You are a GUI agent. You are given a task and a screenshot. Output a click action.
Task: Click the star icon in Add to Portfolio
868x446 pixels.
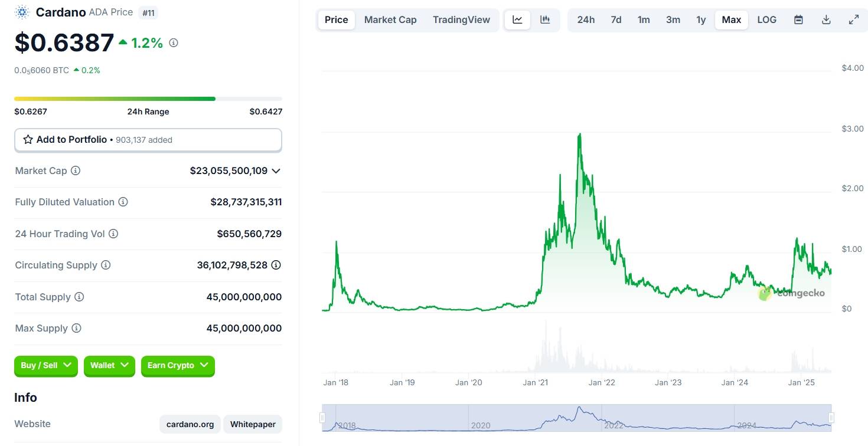tap(28, 140)
